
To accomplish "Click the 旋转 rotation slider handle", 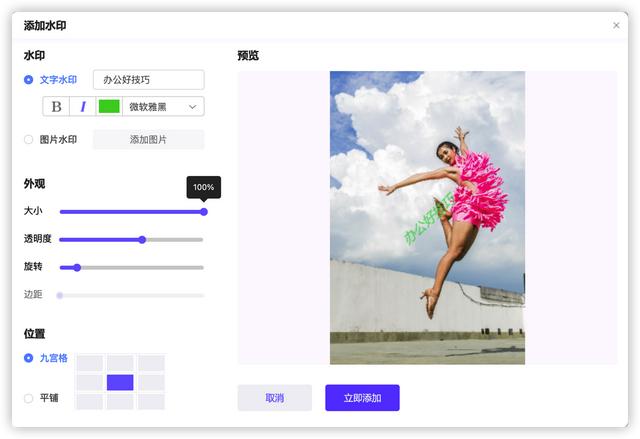I will (77, 268).
